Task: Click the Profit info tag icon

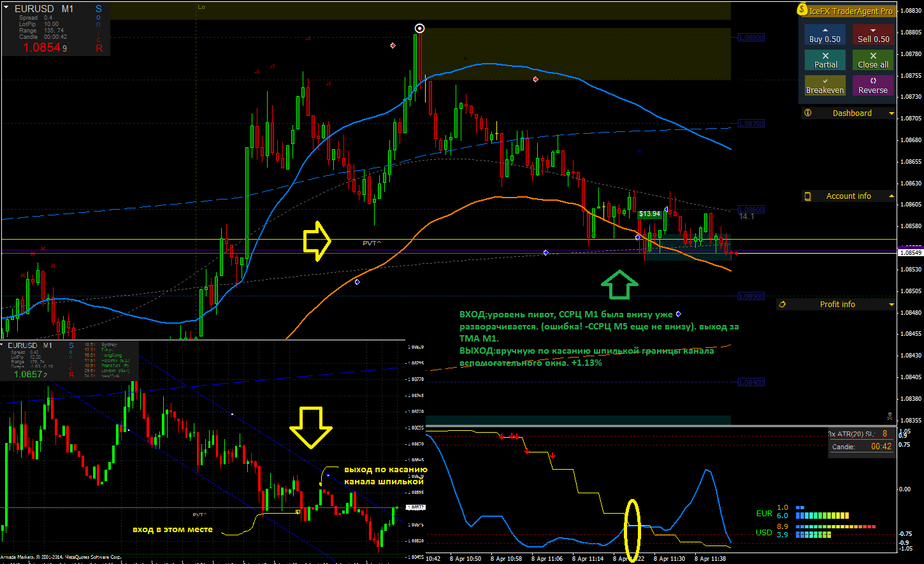Action: tap(783, 305)
